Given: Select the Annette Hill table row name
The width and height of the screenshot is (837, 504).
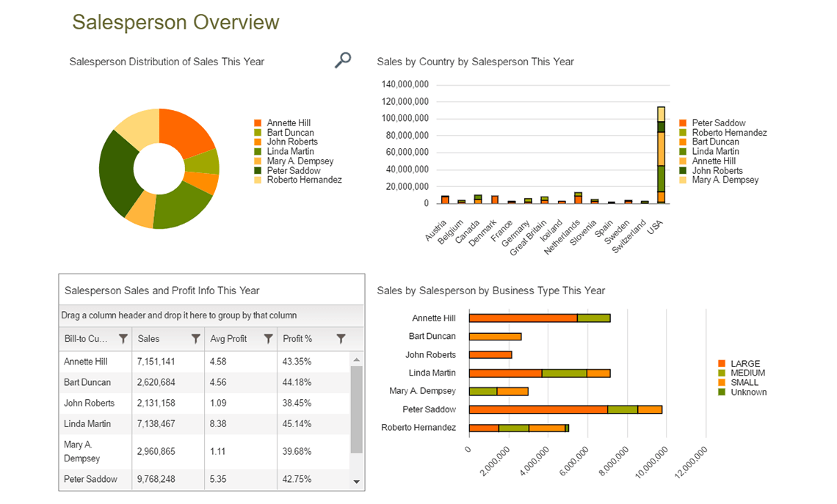Looking at the screenshot, I should tap(85, 362).
